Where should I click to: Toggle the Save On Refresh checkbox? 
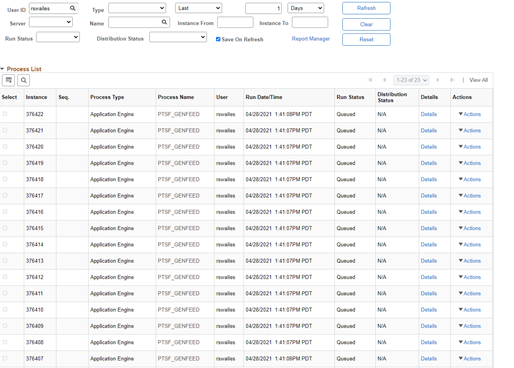pyautogui.click(x=218, y=39)
